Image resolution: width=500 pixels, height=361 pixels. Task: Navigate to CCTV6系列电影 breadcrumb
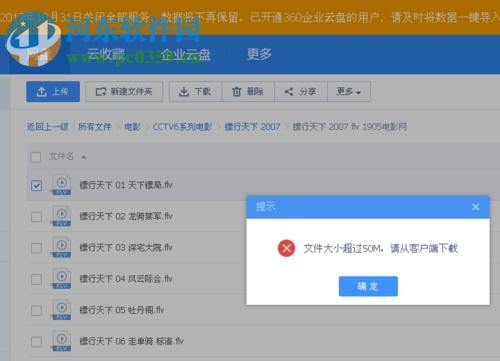182,127
